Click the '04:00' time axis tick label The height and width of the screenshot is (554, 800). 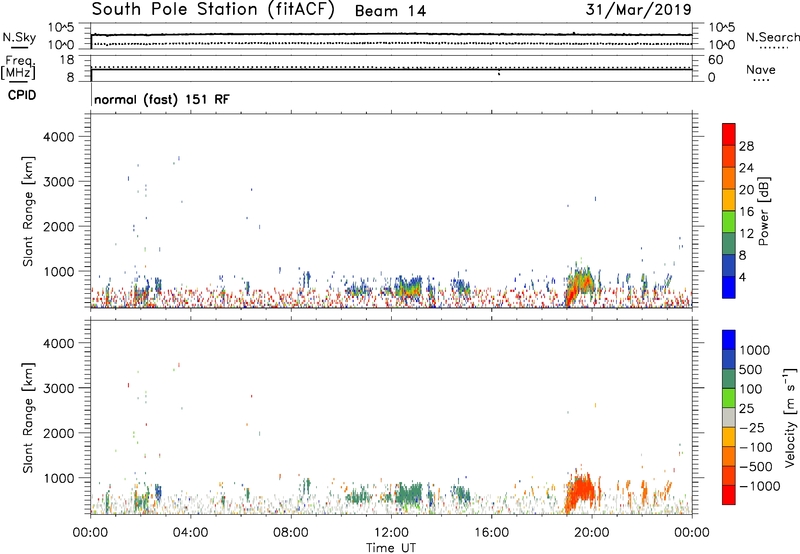(190, 533)
